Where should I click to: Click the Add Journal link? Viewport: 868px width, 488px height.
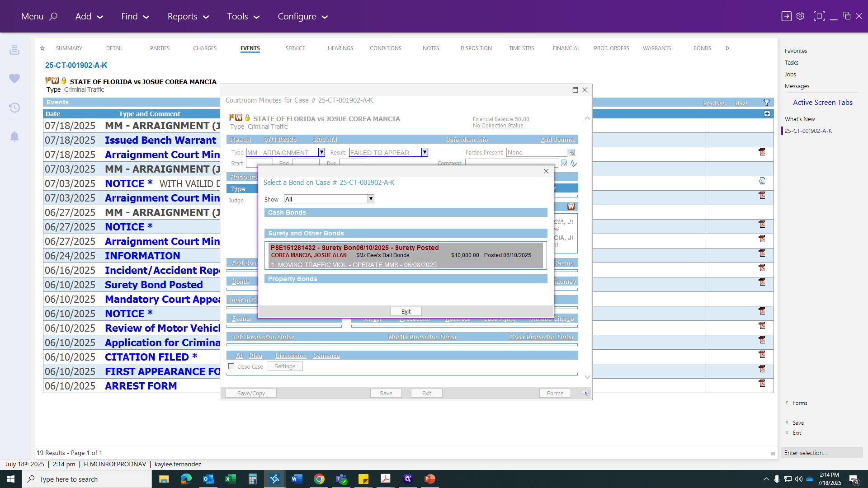557,140
